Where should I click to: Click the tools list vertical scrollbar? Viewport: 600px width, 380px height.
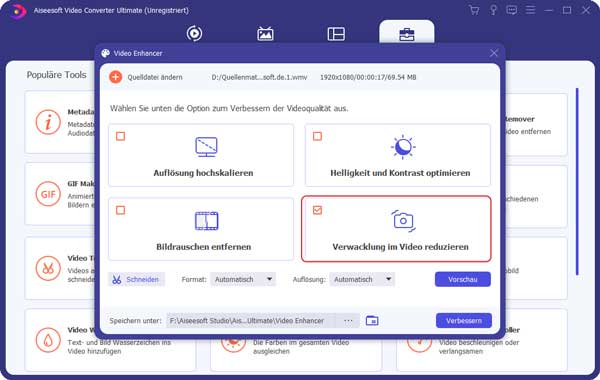tap(577, 181)
